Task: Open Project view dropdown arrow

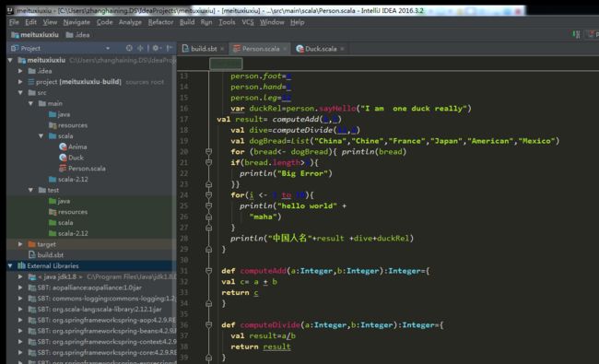Action: pos(108,48)
